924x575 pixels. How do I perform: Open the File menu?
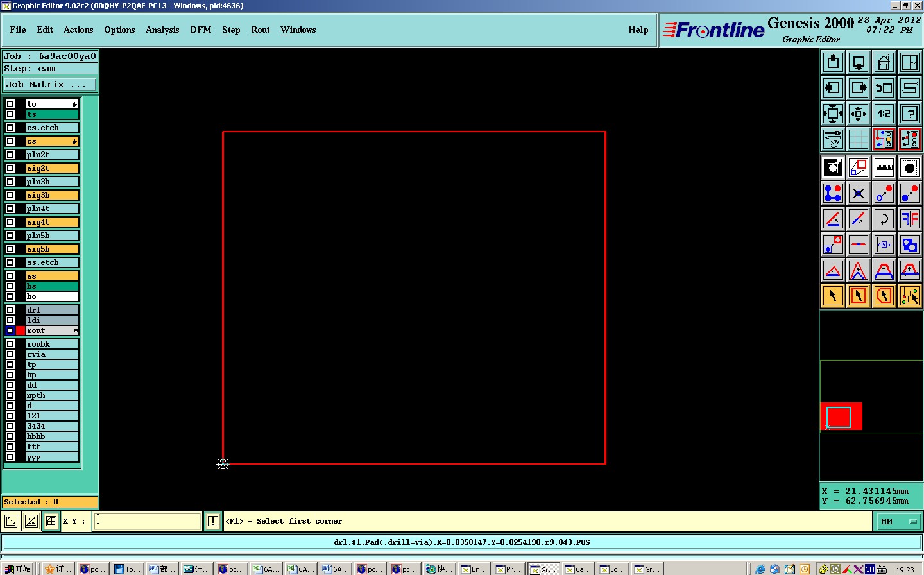[x=18, y=30]
